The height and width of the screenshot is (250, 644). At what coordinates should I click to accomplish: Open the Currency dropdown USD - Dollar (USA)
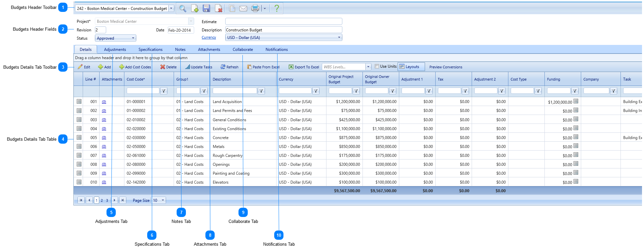coord(339,37)
